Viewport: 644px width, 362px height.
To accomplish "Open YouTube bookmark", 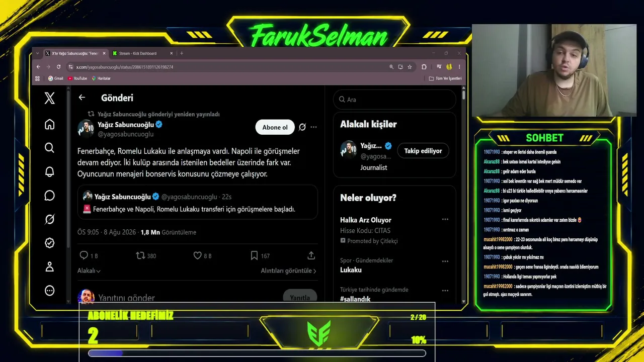I will tap(77, 78).
